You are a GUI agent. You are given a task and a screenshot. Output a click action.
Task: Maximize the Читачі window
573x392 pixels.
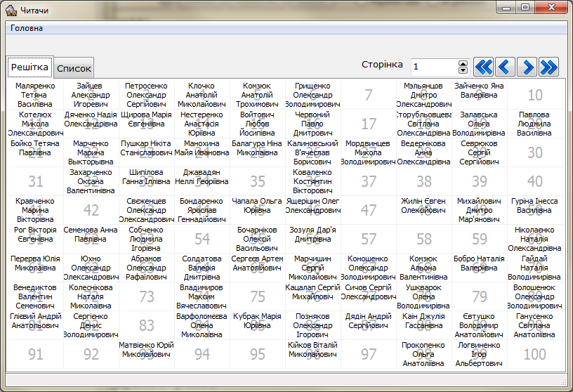(525, 7)
